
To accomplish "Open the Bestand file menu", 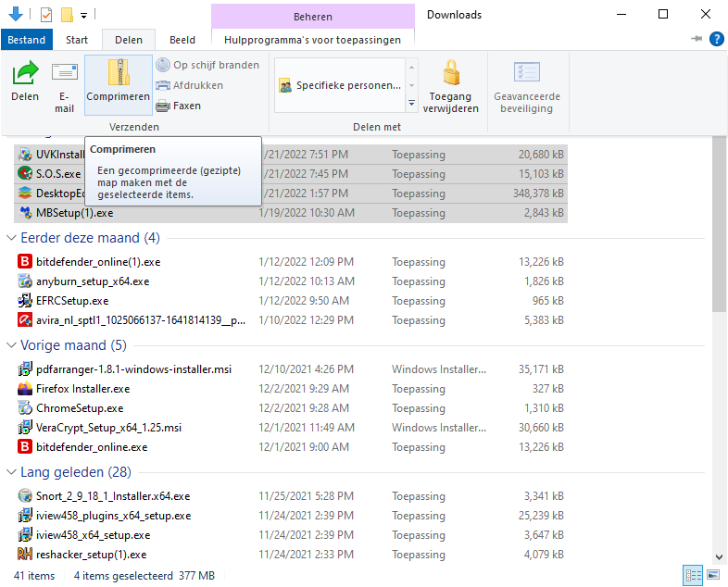I will pos(27,40).
